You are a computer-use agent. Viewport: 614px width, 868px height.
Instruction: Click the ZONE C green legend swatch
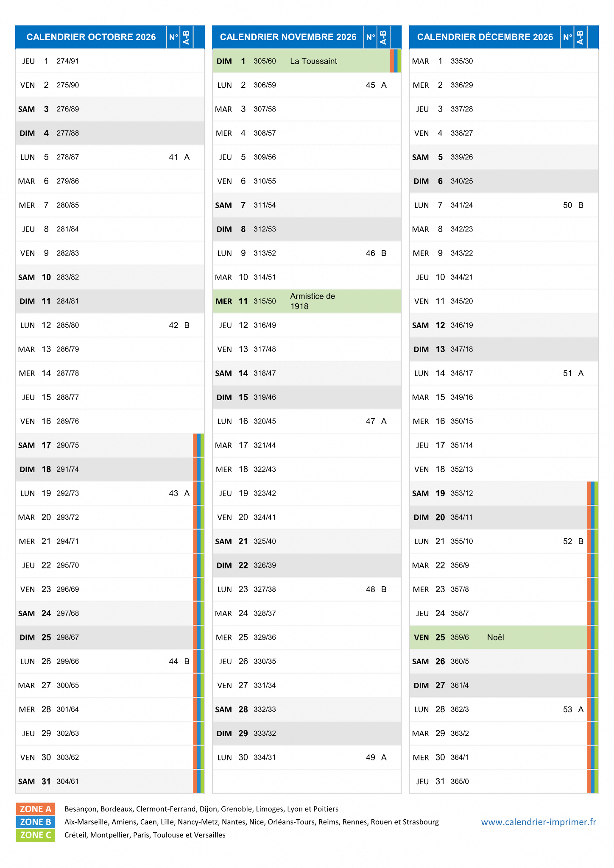coord(36,835)
